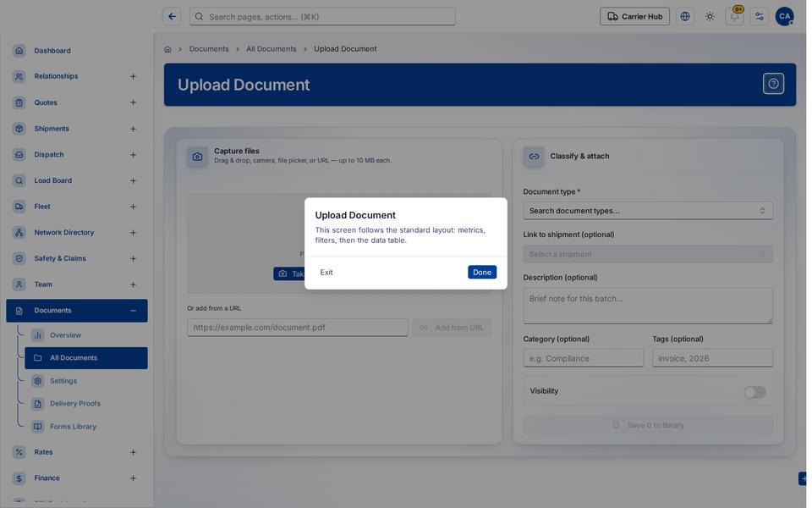The height and width of the screenshot is (508, 812).
Task: Click the search pages input field
Action: [x=322, y=17]
